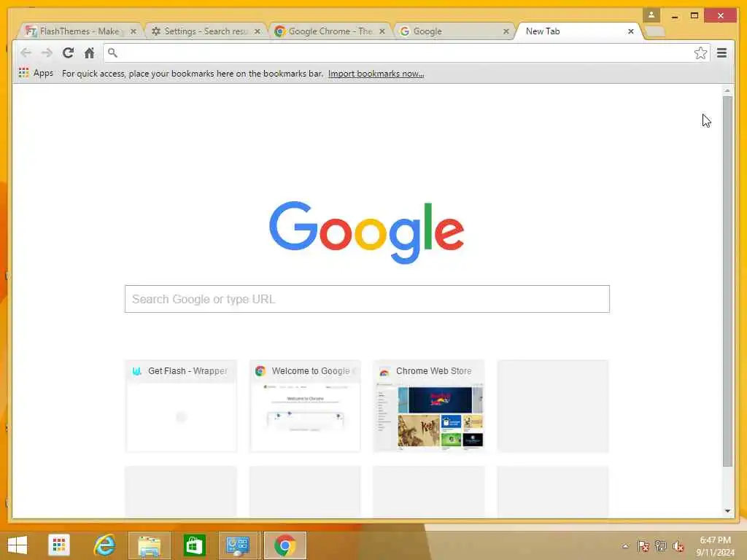
Task: Click the Google logo
Action: coord(366,233)
